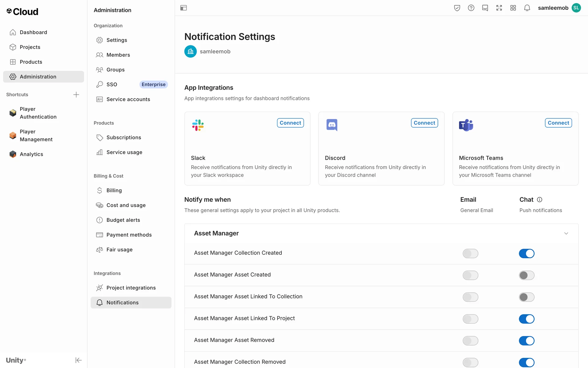Click the Chat info circle icon
This screenshot has width=588, height=368.
pyautogui.click(x=540, y=200)
